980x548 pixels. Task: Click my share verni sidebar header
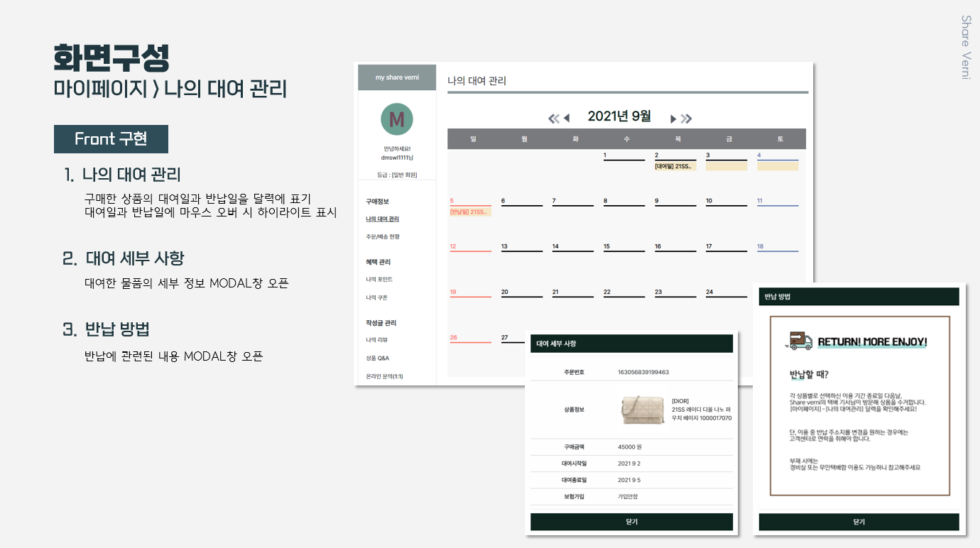(397, 77)
